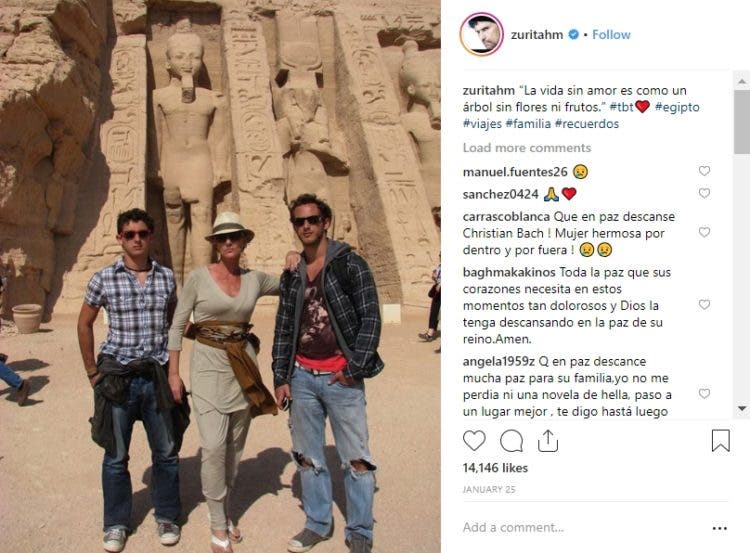Open the three-dot more options menu
Viewport: 750px width, 553px height.
tap(719, 528)
